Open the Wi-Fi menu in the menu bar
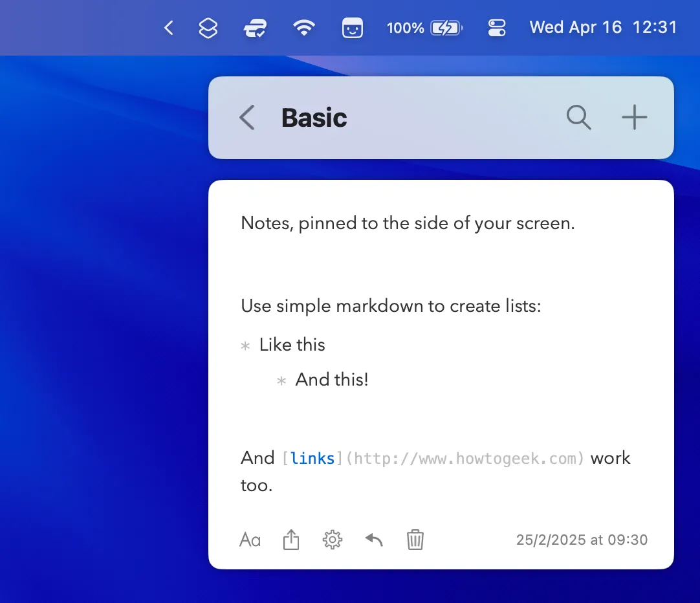The width and height of the screenshot is (700, 603). [x=303, y=28]
